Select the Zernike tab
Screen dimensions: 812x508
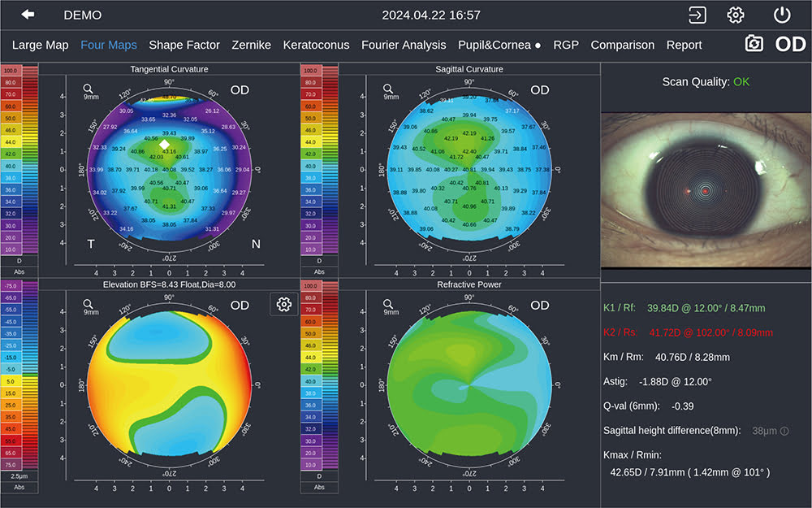(x=252, y=45)
